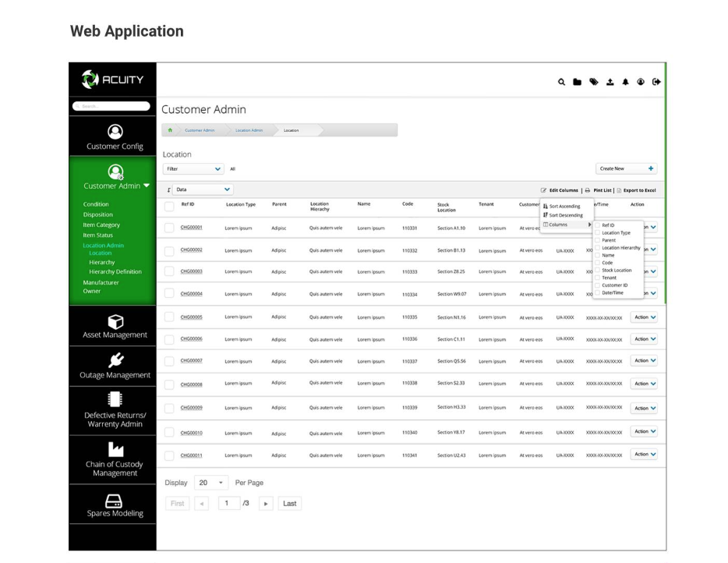Screen dimensions: 728x563
Task: Open Asset Management via the cube icon
Action: coord(115,320)
